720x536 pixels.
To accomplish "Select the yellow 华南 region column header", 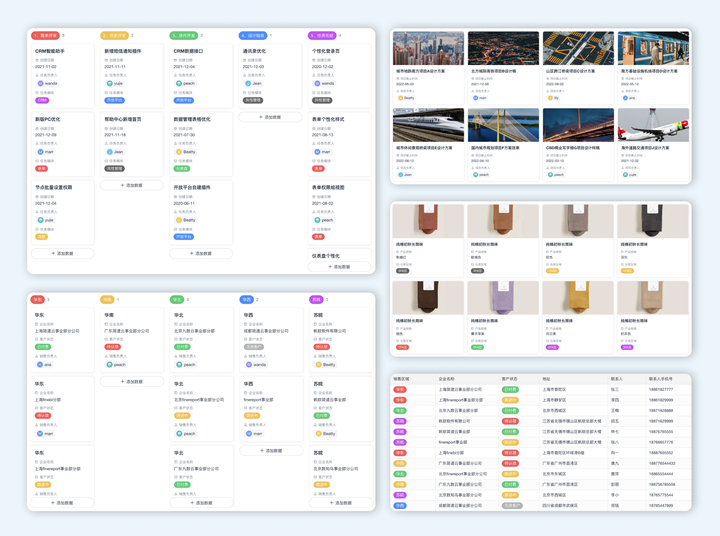I will pyautogui.click(x=107, y=299).
